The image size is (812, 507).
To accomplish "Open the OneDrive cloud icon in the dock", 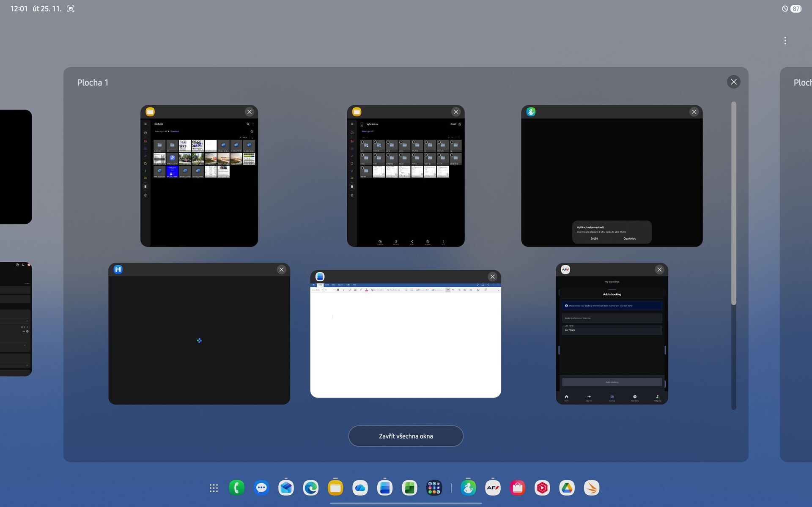I will pos(360,488).
